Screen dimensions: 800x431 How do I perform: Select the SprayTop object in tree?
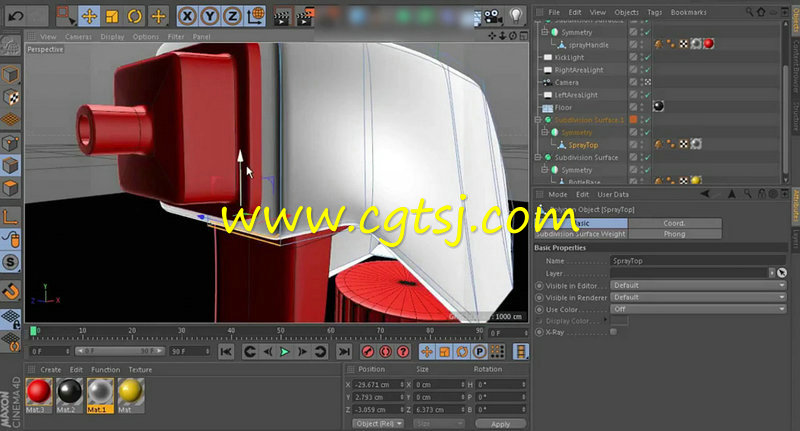coord(583,145)
